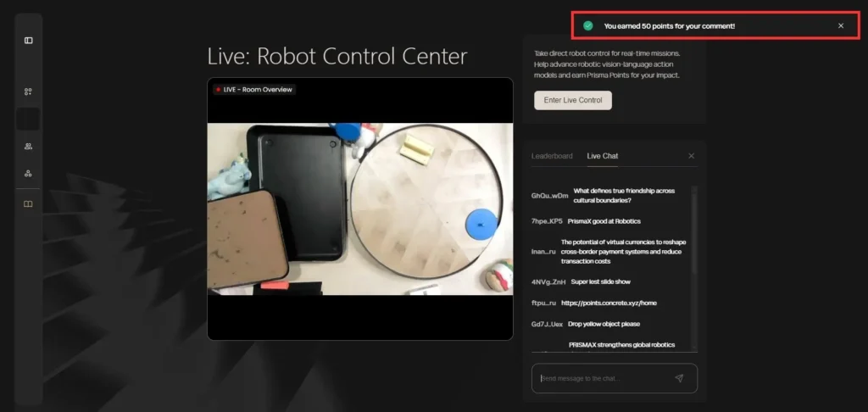Open the users icon in sidebar
Screen dimensions: 868x412
28,146
